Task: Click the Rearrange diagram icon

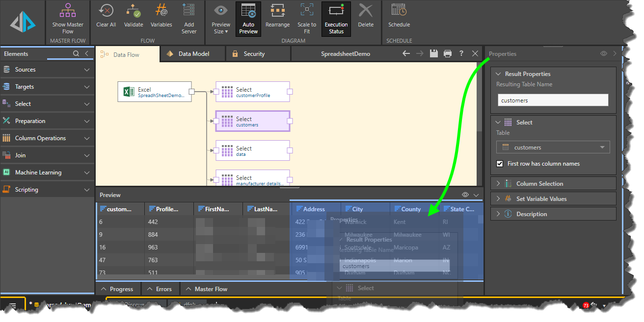Action: 277,11
